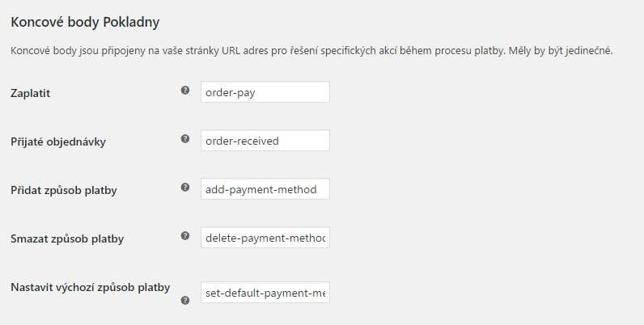Select the Přidat způsob platby label
The width and height of the screenshot is (644, 325).
[64, 191]
